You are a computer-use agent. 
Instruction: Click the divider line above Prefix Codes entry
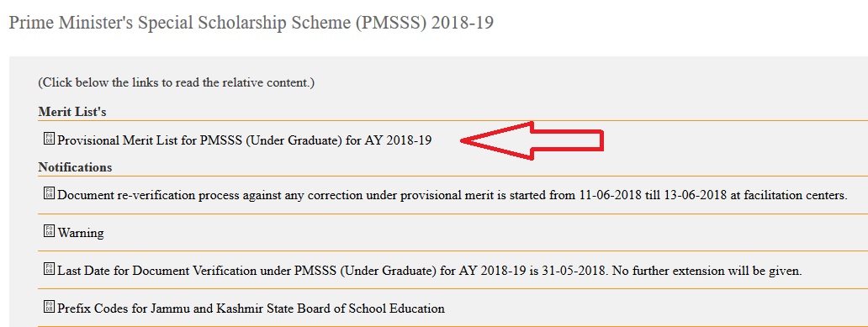coord(453,288)
